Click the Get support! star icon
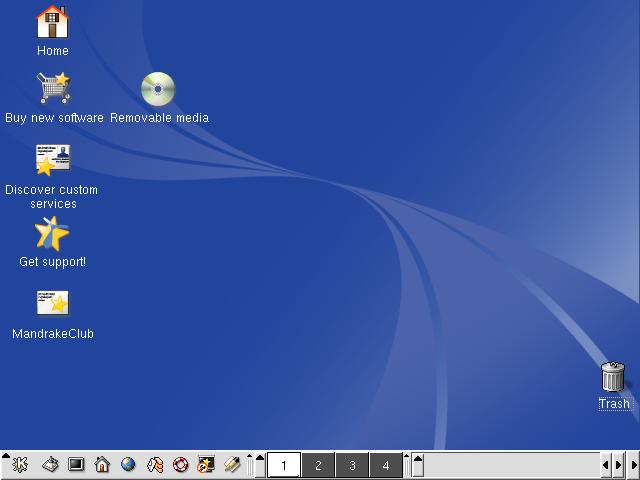640x480 pixels. pyautogui.click(x=52, y=234)
